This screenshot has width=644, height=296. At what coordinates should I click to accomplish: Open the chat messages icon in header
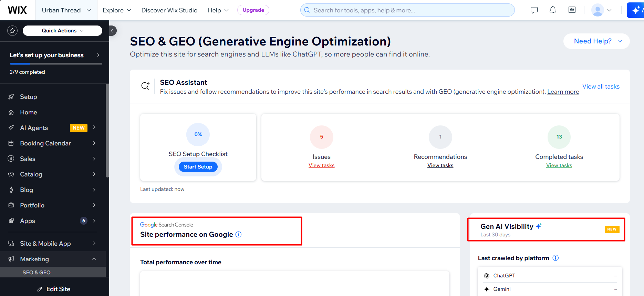[x=534, y=10]
